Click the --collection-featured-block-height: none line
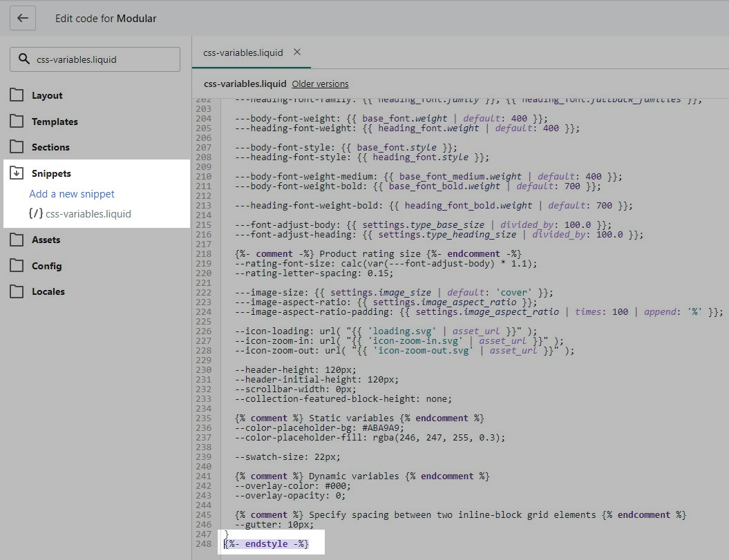 (343, 398)
